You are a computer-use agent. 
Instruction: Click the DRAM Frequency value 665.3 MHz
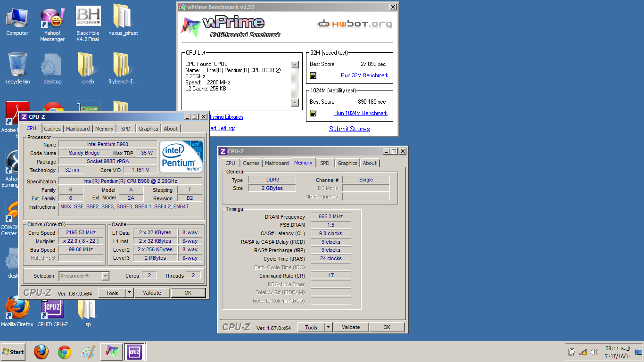click(x=331, y=217)
